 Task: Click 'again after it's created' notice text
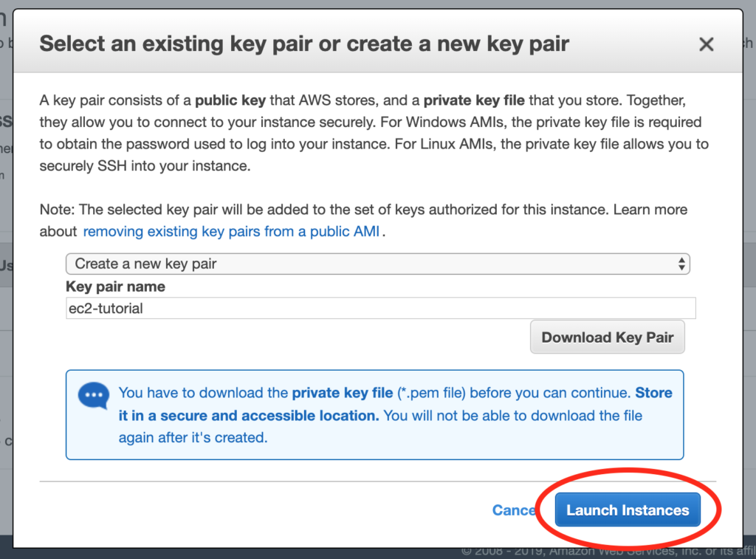click(x=193, y=437)
